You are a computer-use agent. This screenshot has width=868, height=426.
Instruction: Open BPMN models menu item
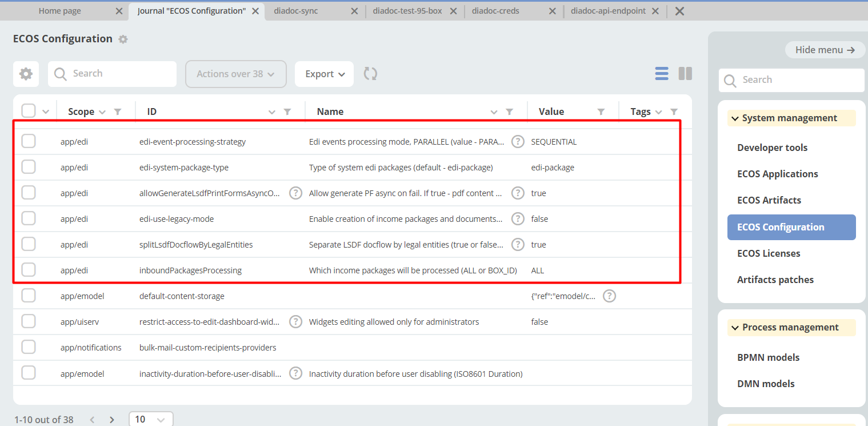pyautogui.click(x=769, y=357)
